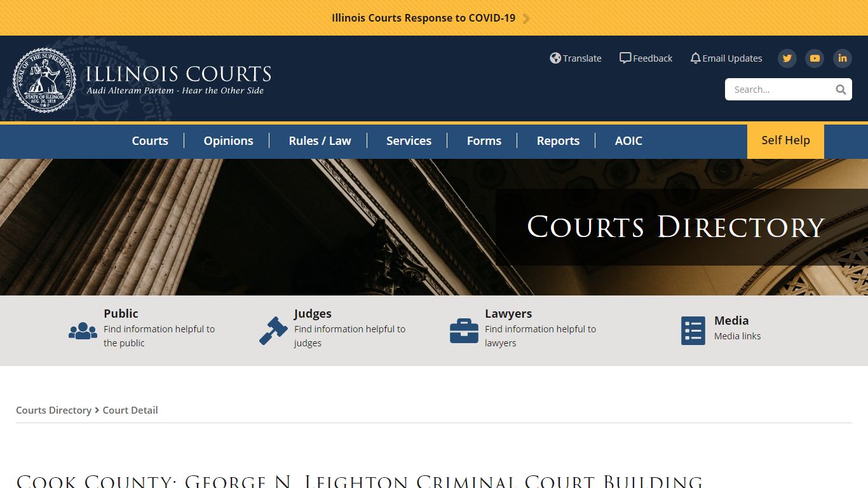This screenshot has height=488, width=868.
Task: Open the Courts Directory breadcrumb link
Action: pos(53,410)
